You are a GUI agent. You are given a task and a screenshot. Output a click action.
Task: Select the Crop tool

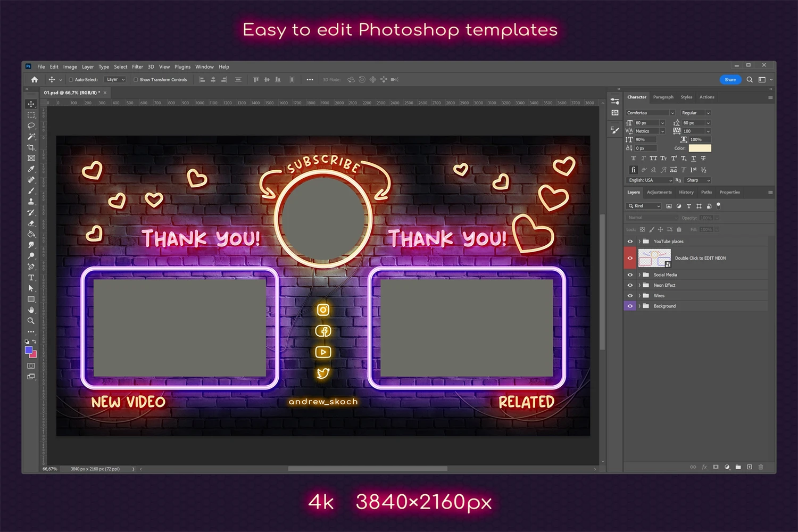click(x=31, y=147)
